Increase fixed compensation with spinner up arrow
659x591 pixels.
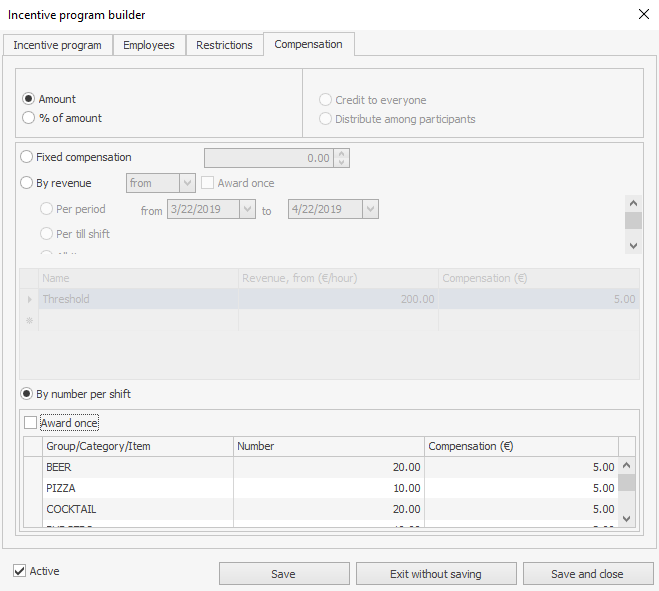click(x=341, y=154)
